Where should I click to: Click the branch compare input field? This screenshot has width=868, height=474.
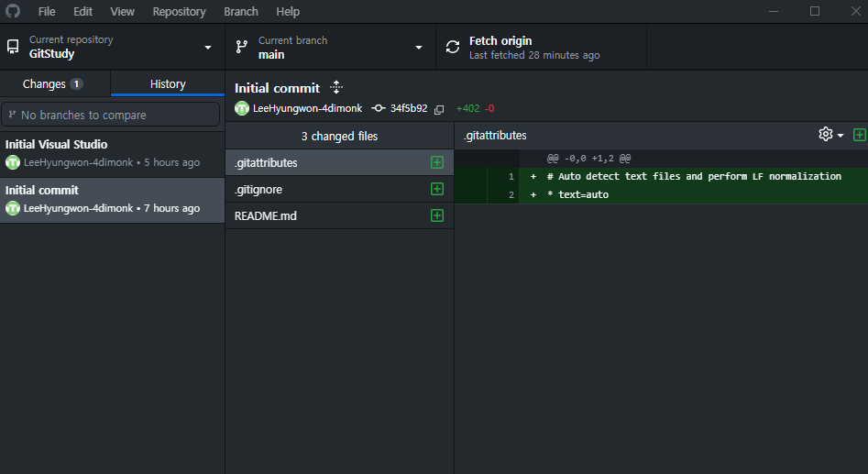tap(112, 115)
